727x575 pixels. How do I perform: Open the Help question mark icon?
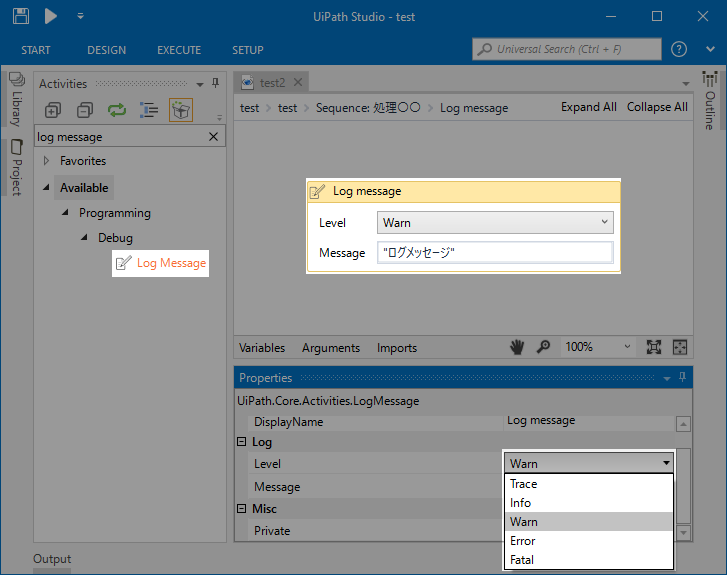click(x=679, y=49)
